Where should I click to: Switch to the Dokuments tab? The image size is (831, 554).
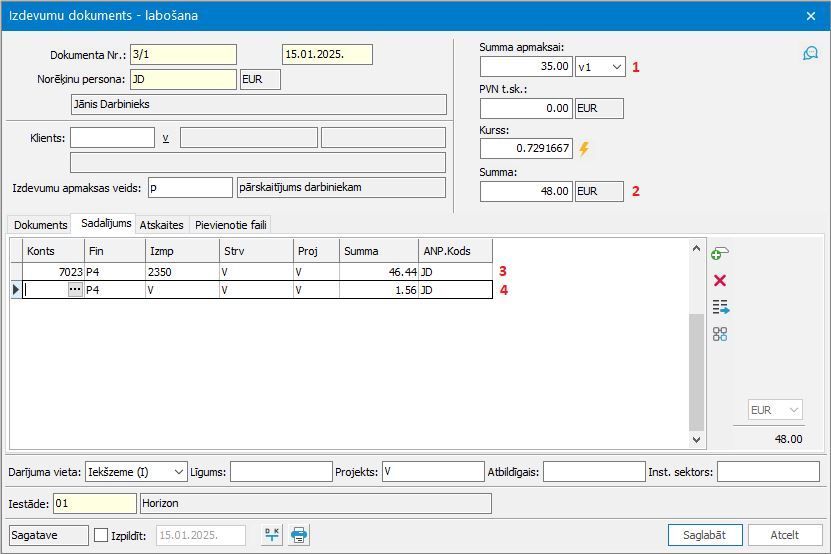point(40,225)
